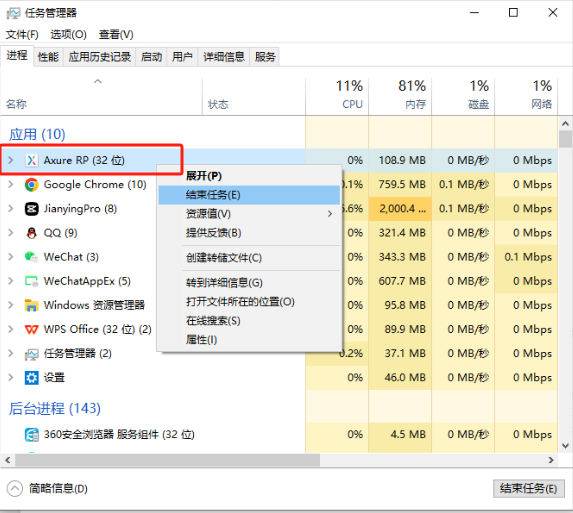Viewport: 573px width, 513px height.
Task: Choose 转到详细信息(G) in the context menu
Action: [250, 283]
